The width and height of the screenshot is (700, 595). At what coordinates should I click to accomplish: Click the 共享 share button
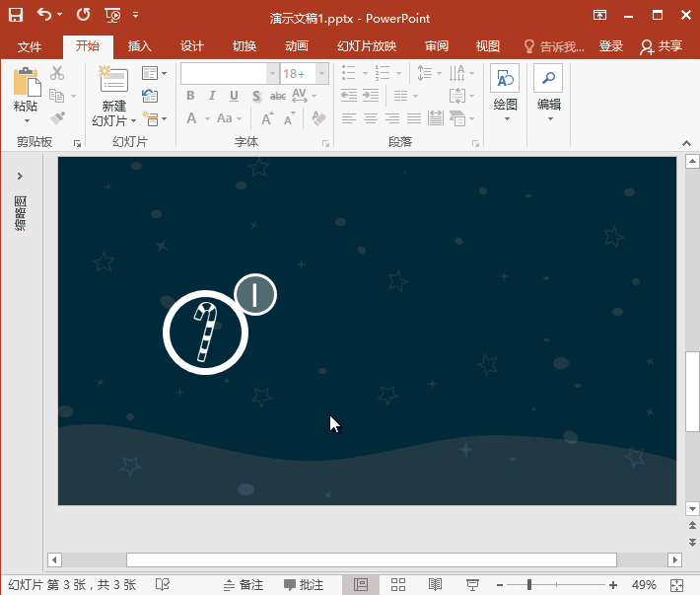(662, 46)
